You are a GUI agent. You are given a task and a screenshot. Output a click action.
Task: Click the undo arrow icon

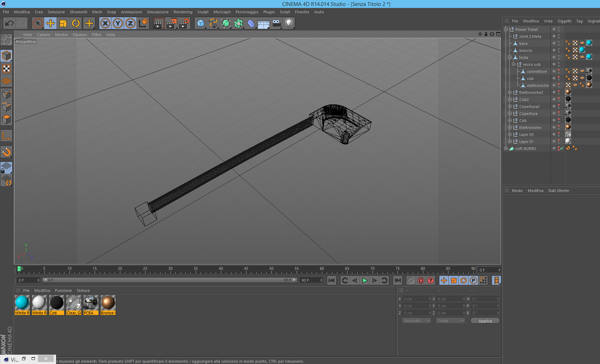point(9,24)
